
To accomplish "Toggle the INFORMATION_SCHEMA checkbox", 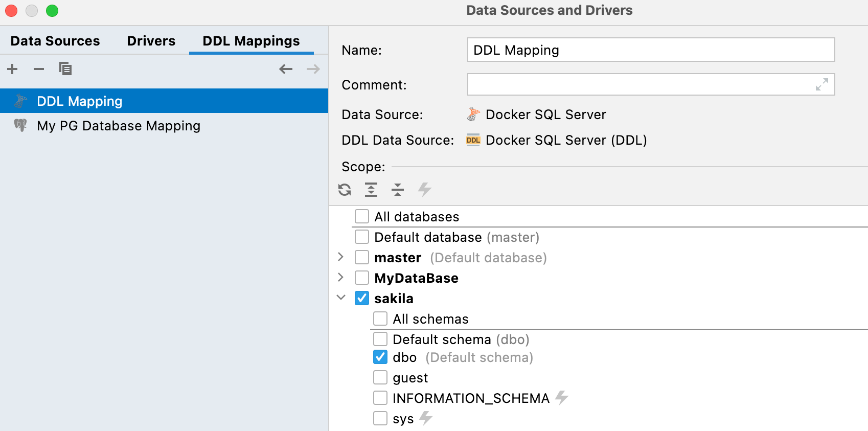I will click(380, 398).
